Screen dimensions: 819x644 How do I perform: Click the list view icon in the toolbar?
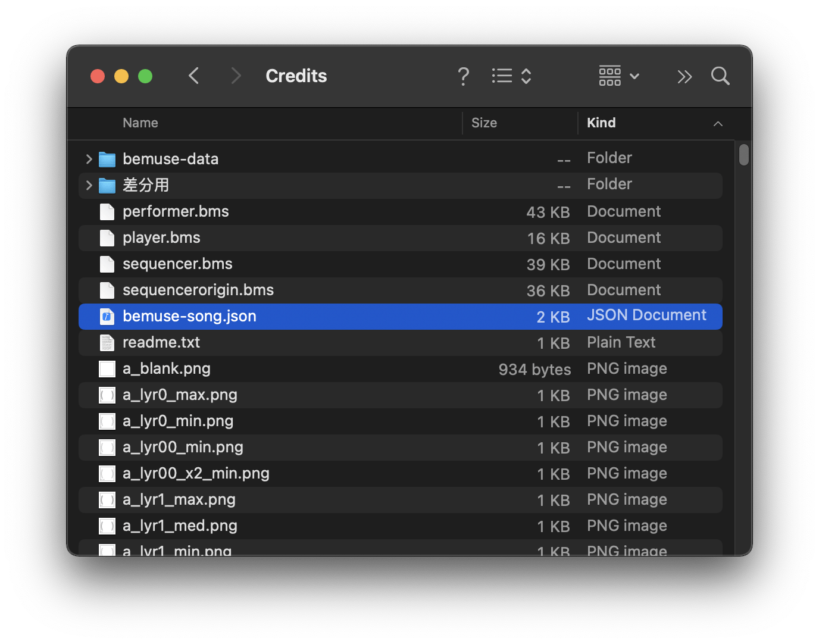tap(502, 76)
